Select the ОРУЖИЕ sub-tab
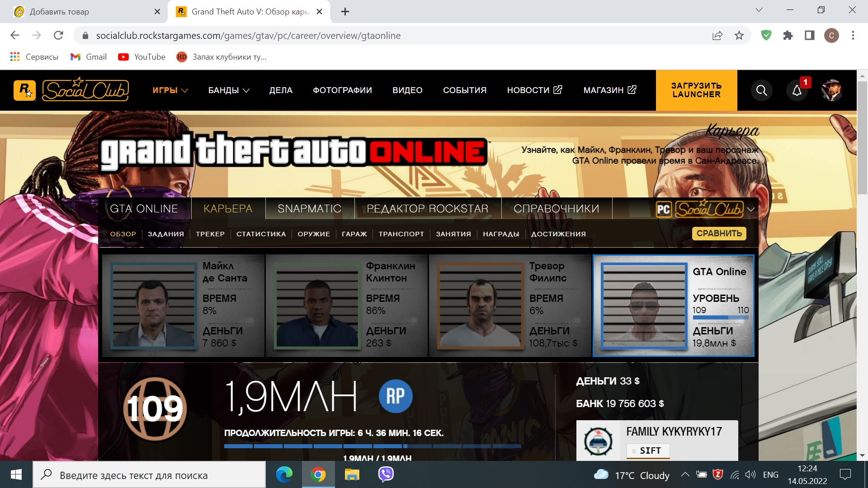868x488 pixels. click(314, 234)
